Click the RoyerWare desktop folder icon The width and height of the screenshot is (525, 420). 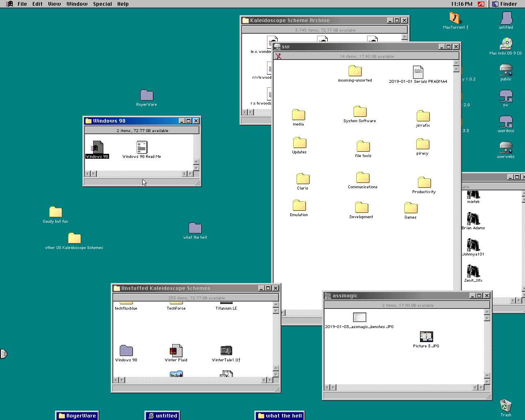[x=146, y=95]
